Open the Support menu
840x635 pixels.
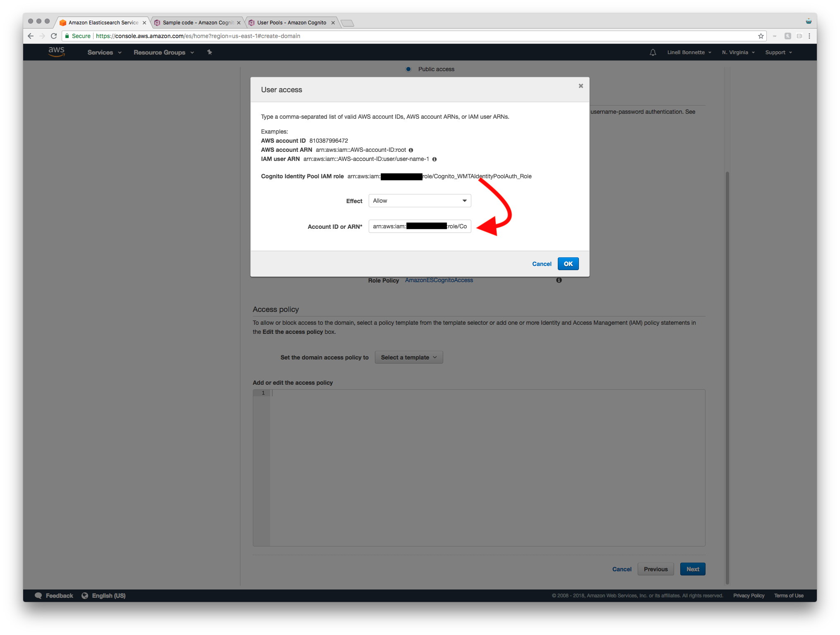pyautogui.click(x=778, y=52)
